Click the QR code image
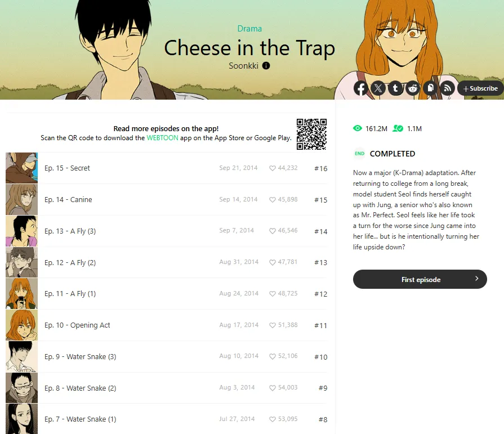Viewport: 504px width, 434px height. [x=311, y=134]
